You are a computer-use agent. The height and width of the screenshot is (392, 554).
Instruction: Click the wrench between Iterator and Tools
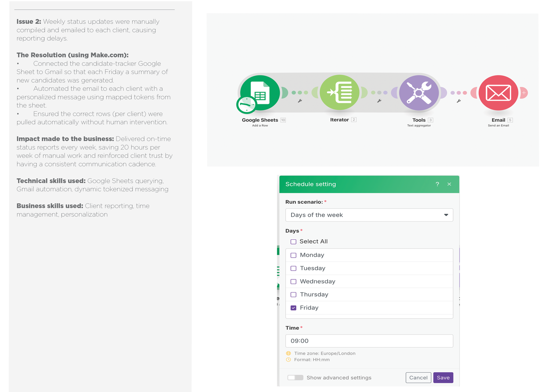[x=379, y=101]
